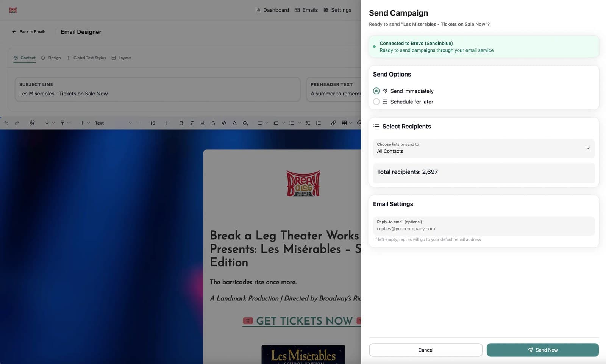Select the Send immediately radio option
This screenshot has width=606, height=364.
coord(376,91)
